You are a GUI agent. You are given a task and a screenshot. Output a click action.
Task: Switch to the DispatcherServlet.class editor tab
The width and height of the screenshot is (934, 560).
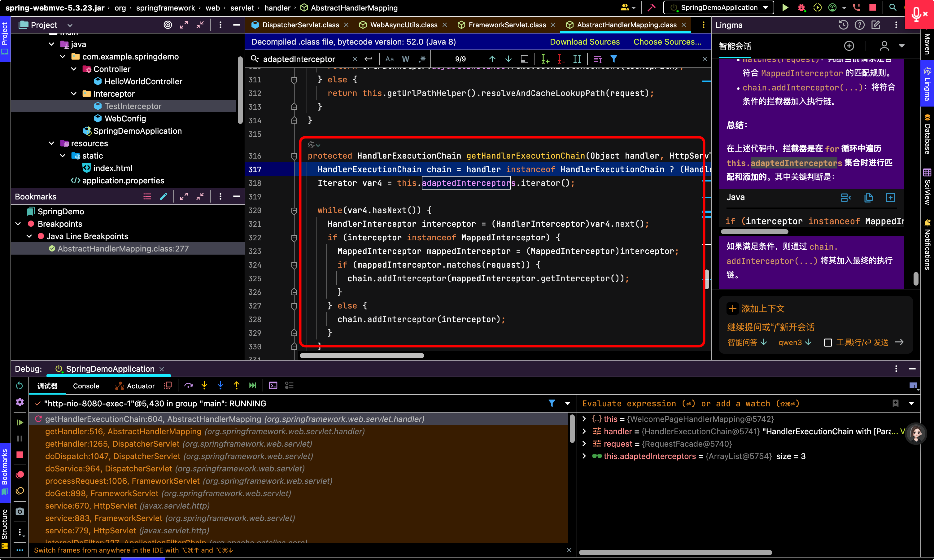pos(300,25)
